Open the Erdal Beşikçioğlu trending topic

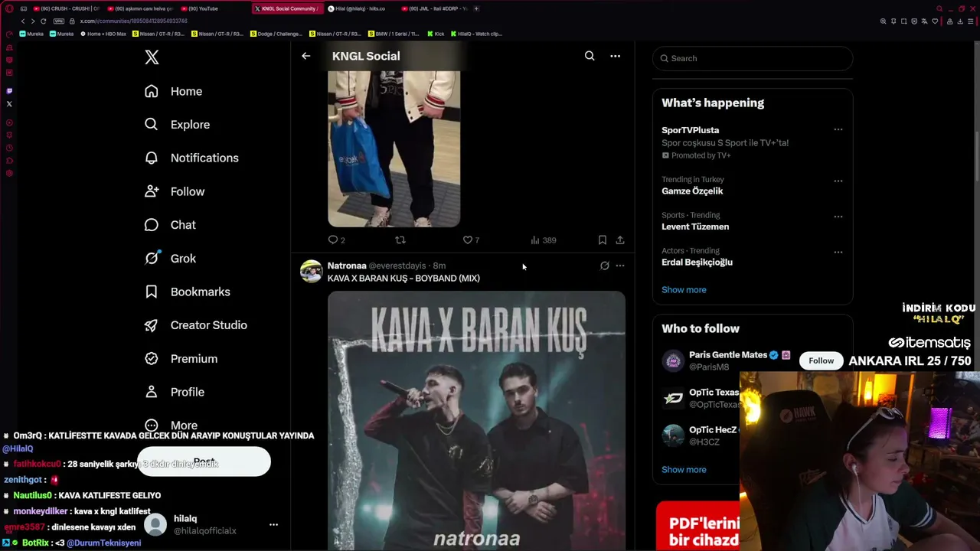[697, 262]
